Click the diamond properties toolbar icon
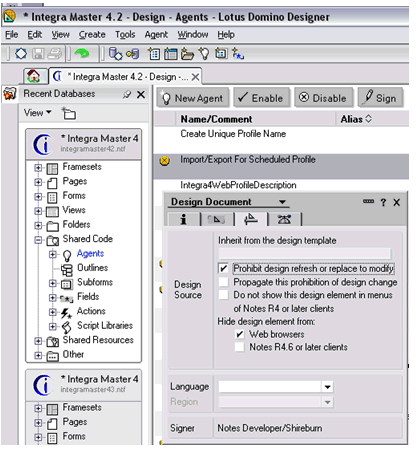 click(x=21, y=54)
